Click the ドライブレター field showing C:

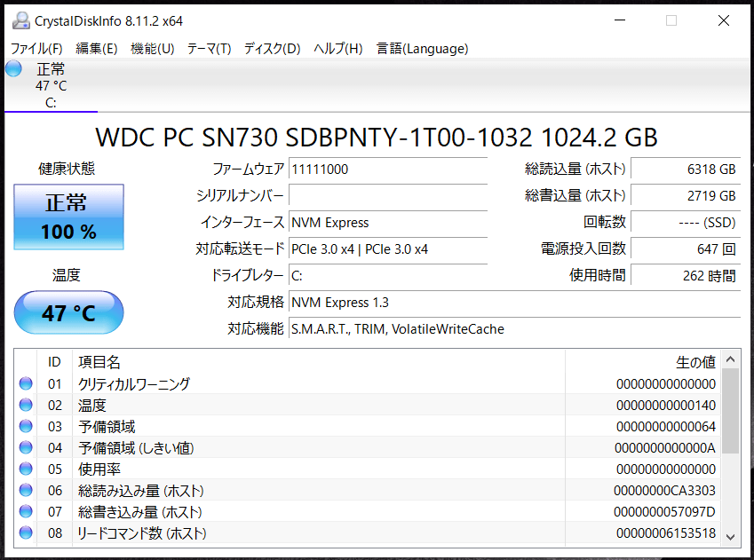pos(388,276)
